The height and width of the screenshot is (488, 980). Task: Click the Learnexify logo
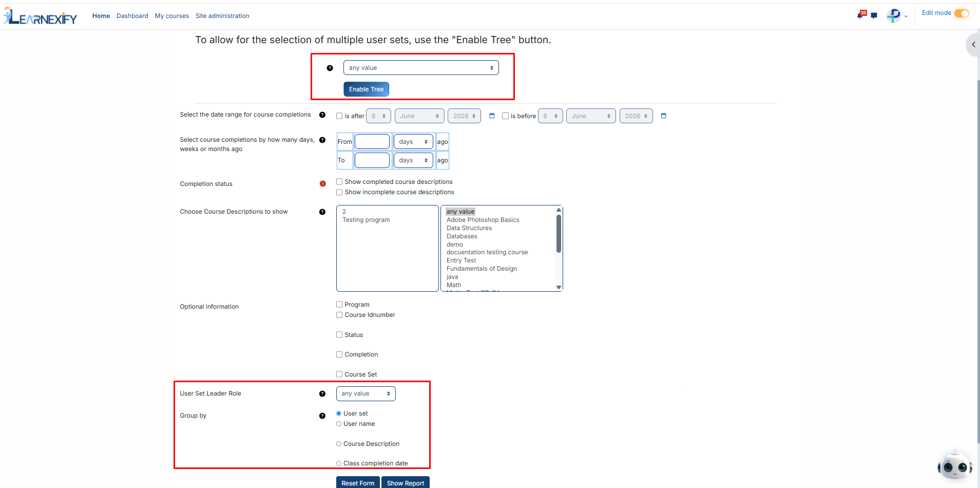40,16
